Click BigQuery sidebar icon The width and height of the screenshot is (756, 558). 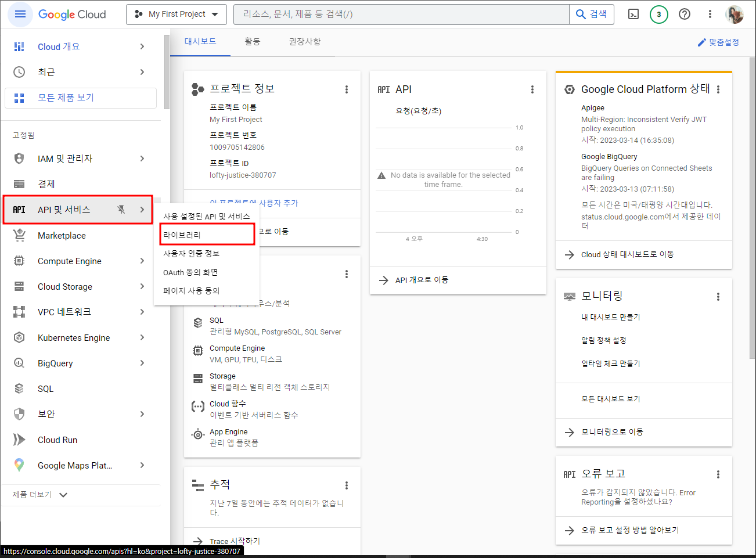[x=19, y=363]
